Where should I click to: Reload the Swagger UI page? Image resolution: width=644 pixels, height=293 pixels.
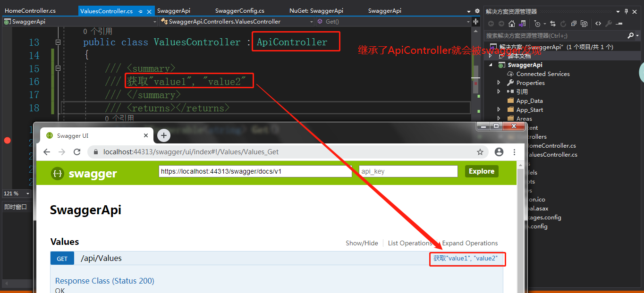point(77,152)
